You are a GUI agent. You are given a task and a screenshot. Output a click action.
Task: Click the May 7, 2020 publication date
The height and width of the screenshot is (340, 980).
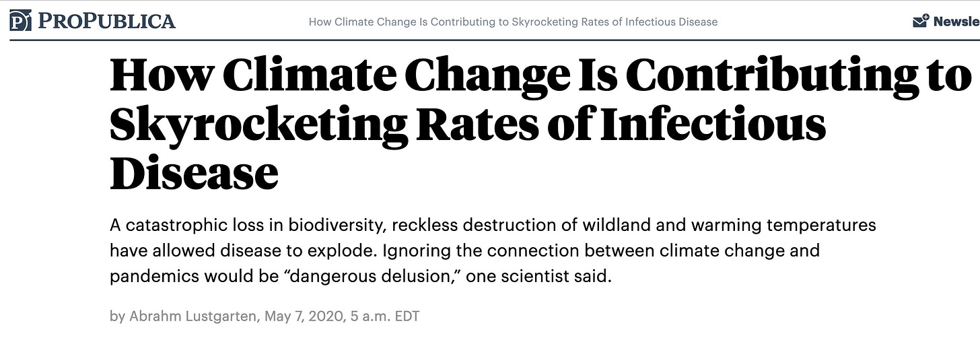point(304,316)
